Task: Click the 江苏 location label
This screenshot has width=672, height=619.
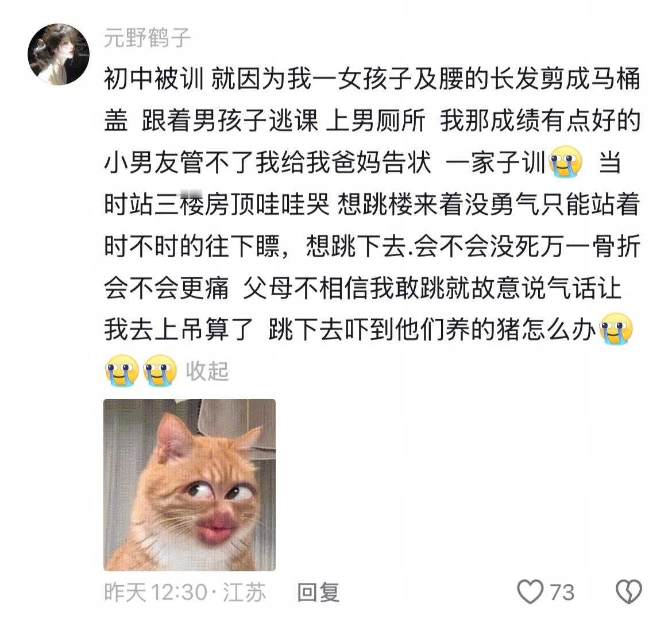Action: [244, 593]
